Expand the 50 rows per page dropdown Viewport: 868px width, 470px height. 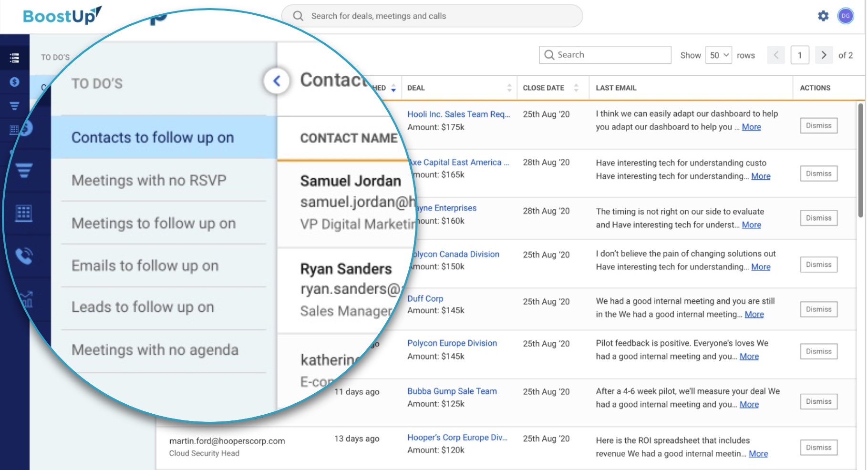718,55
